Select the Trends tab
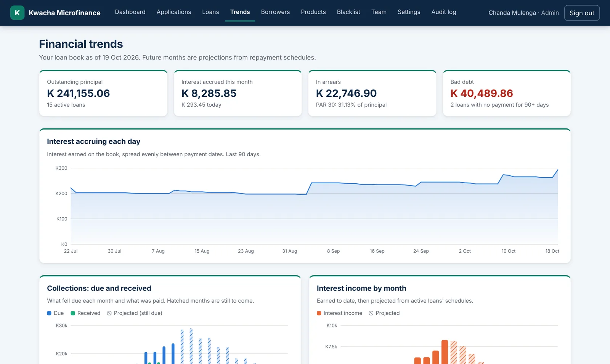Screen dimensions: 610x364 pyautogui.click(x=240, y=12)
